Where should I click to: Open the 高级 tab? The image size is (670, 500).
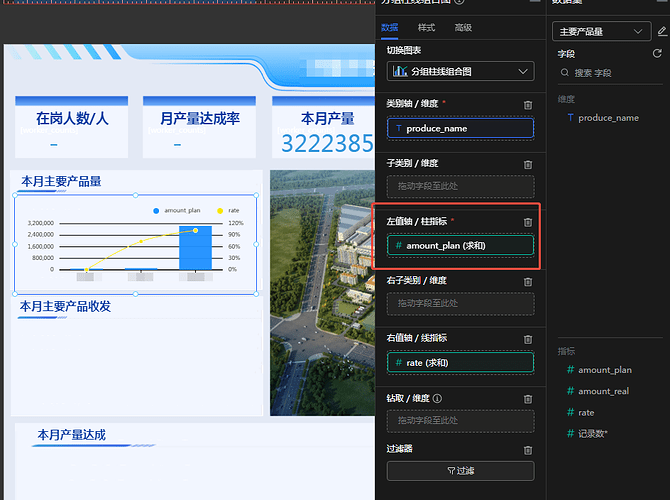(463, 28)
